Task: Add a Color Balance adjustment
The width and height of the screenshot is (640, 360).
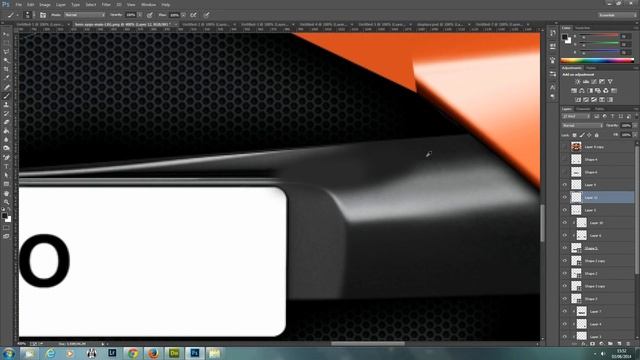Action: coord(582,91)
